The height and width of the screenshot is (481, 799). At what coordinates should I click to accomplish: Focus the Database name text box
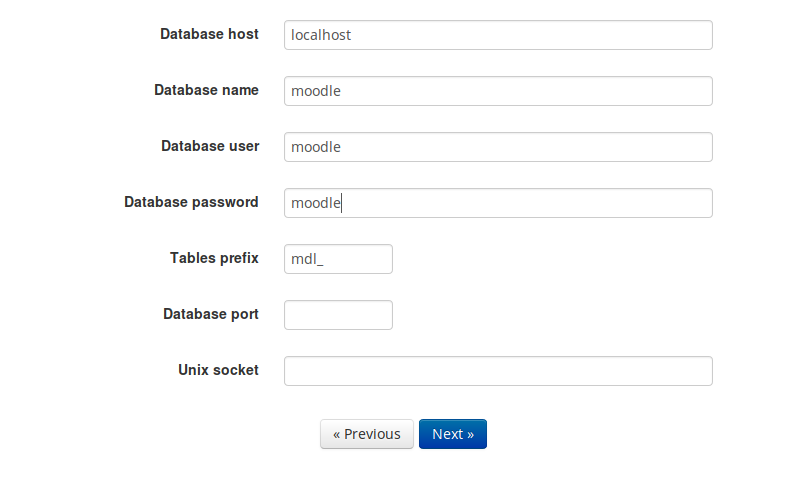click(498, 91)
